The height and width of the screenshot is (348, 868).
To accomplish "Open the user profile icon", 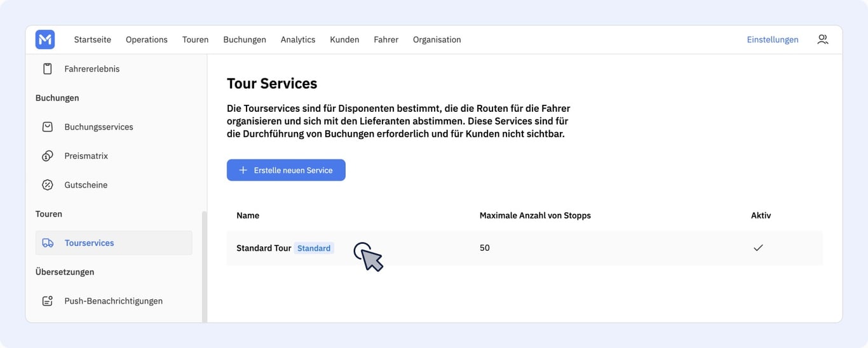I will 823,39.
